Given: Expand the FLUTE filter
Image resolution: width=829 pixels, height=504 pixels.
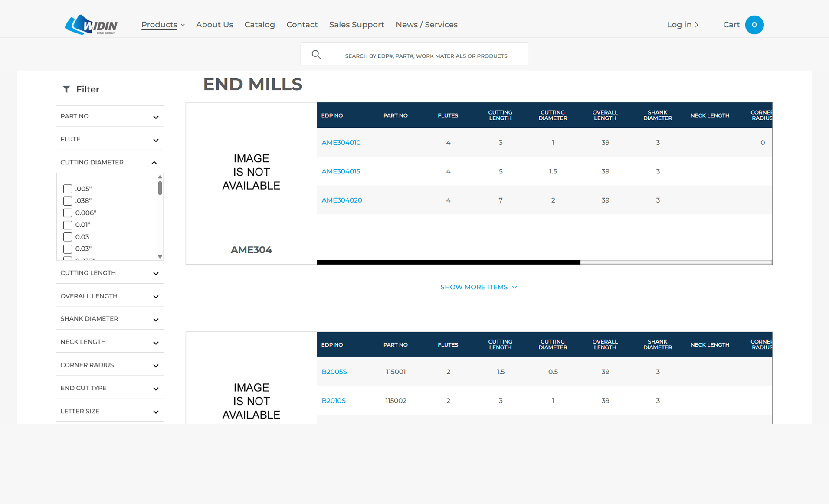Looking at the screenshot, I should click(110, 139).
